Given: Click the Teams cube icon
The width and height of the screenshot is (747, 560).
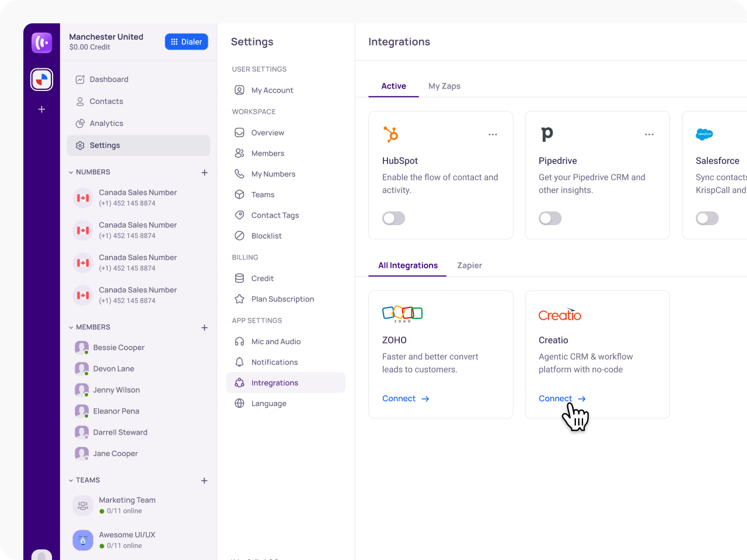Looking at the screenshot, I should (x=239, y=194).
